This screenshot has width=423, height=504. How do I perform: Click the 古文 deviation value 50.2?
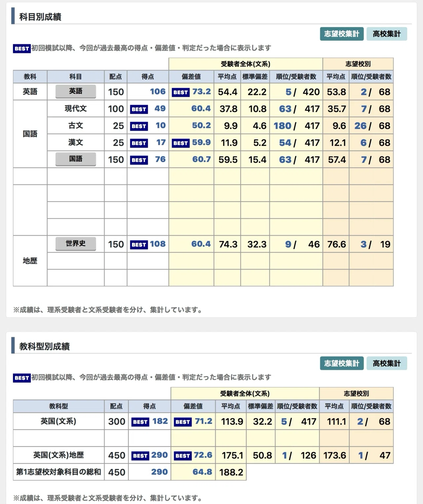tap(202, 125)
